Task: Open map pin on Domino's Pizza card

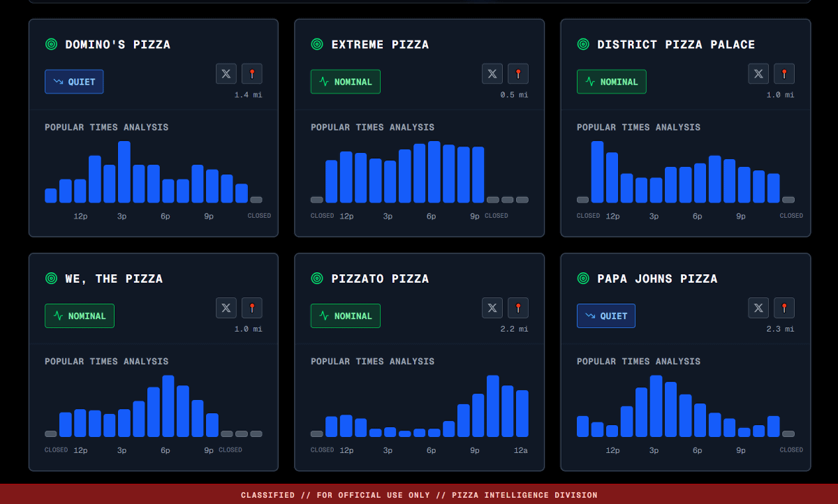Action: (252, 73)
